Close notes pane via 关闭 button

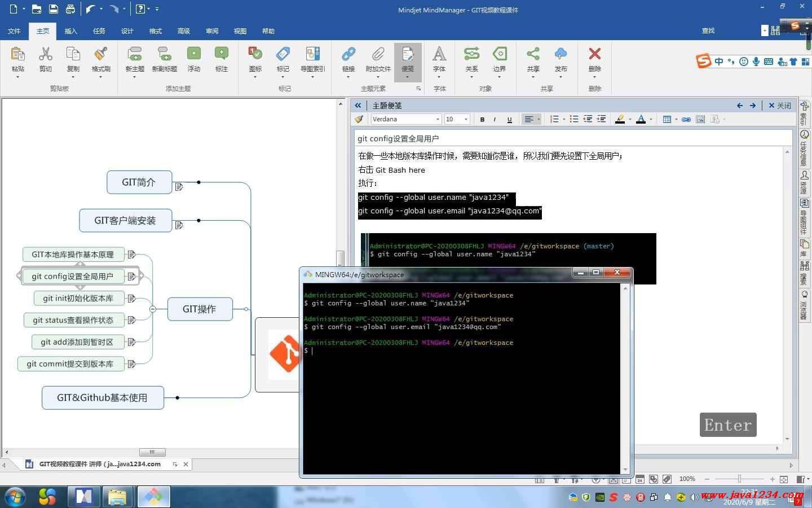click(x=780, y=106)
